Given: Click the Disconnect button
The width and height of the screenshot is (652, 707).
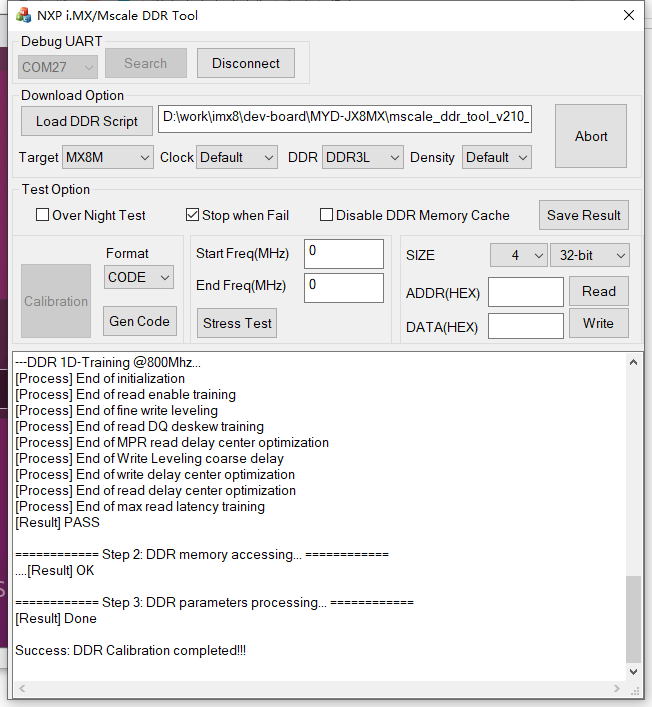Looking at the screenshot, I should coord(246,63).
